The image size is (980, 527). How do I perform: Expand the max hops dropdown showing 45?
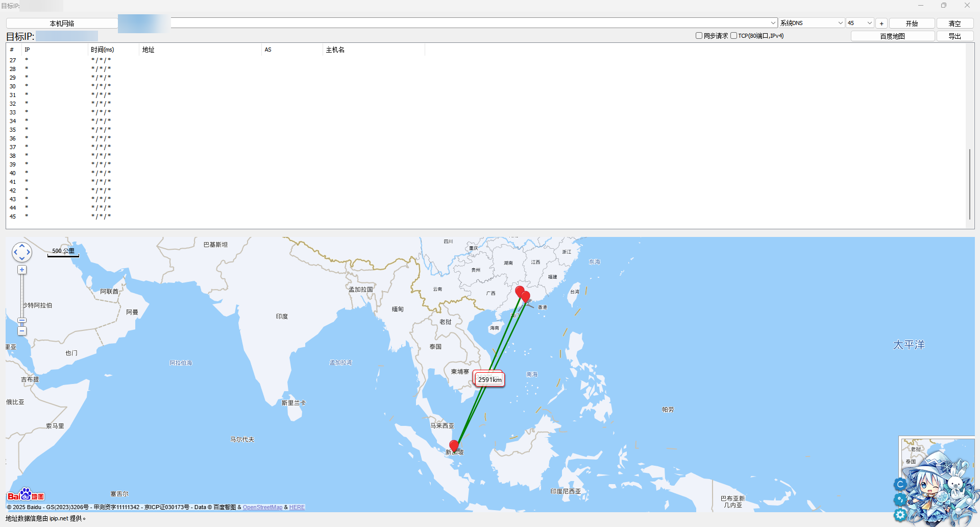(x=869, y=23)
